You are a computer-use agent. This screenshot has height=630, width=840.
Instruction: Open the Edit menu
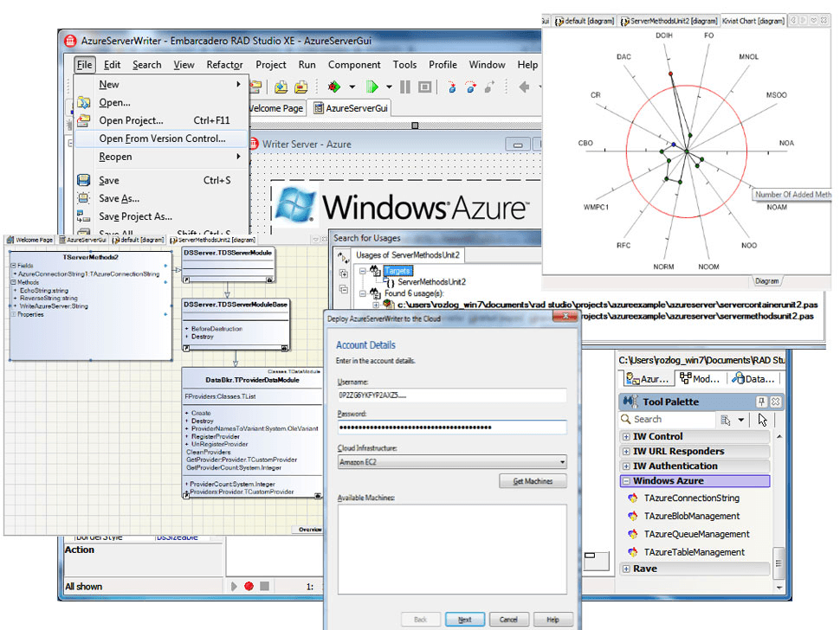point(112,65)
